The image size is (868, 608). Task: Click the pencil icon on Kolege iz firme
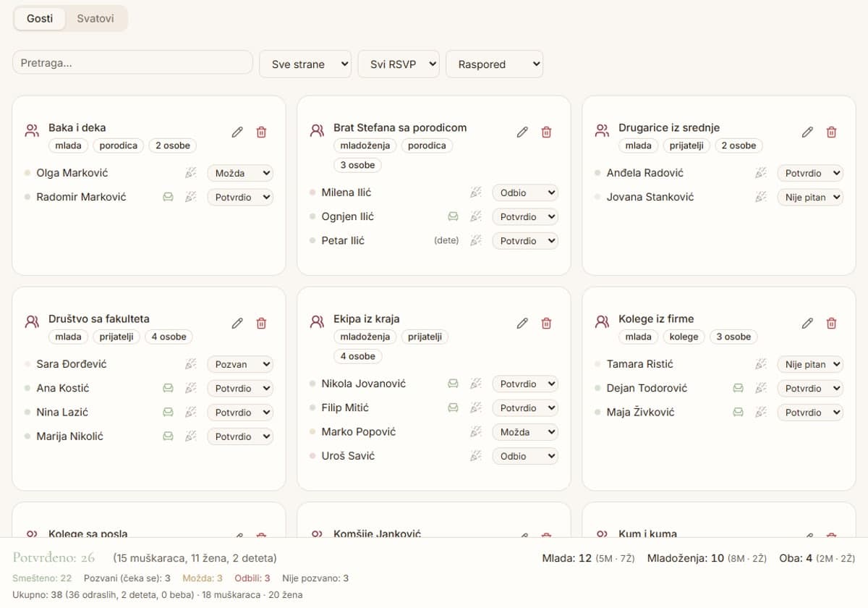click(807, 323)
